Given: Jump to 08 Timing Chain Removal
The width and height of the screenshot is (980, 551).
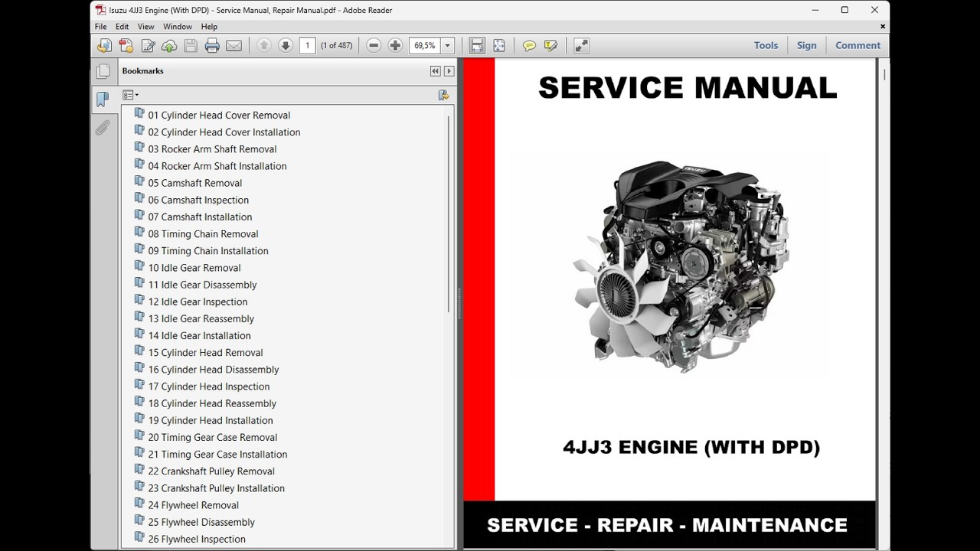Looking at the screenshot, I should point(203,234).
